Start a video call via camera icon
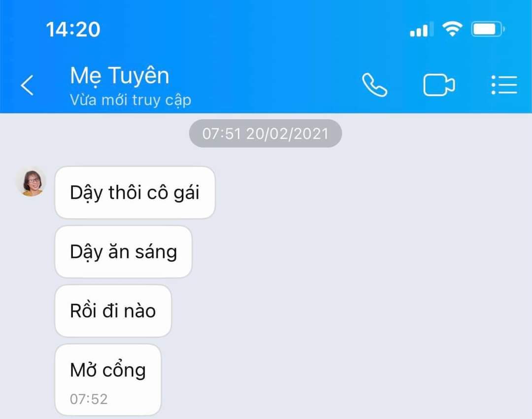The image size is (532, 419). coord(439,85)
